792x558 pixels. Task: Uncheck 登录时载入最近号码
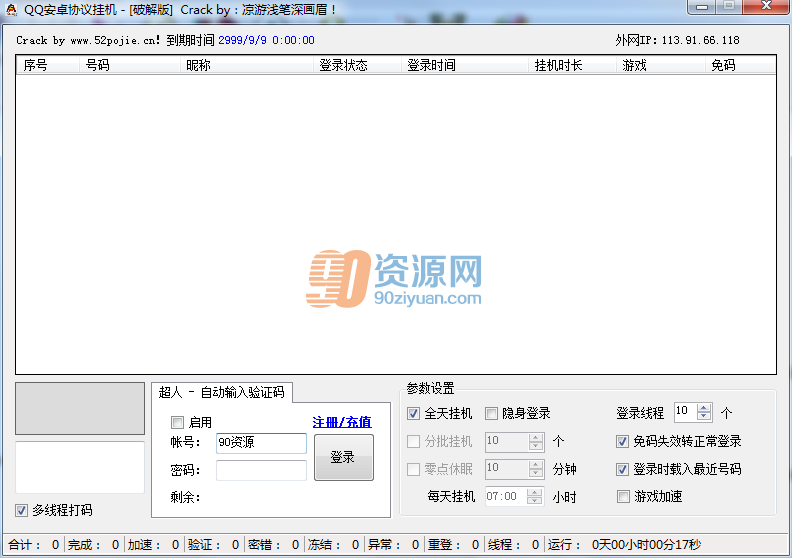[622, 469]
